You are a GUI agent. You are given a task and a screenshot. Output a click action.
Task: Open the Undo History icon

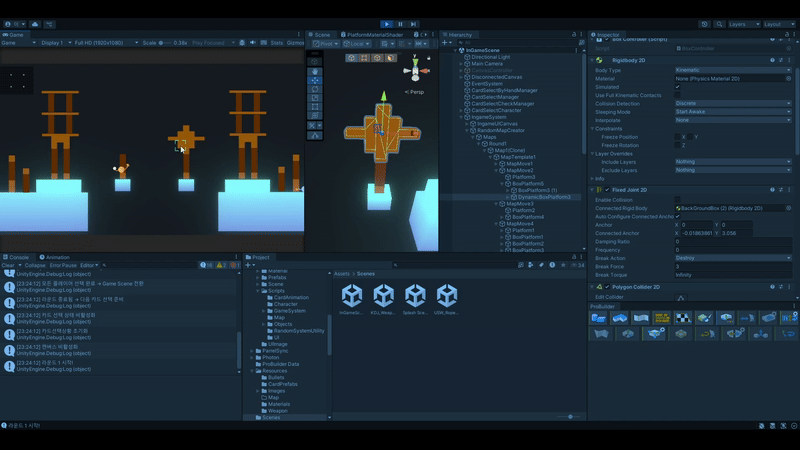tap(705, 24)
